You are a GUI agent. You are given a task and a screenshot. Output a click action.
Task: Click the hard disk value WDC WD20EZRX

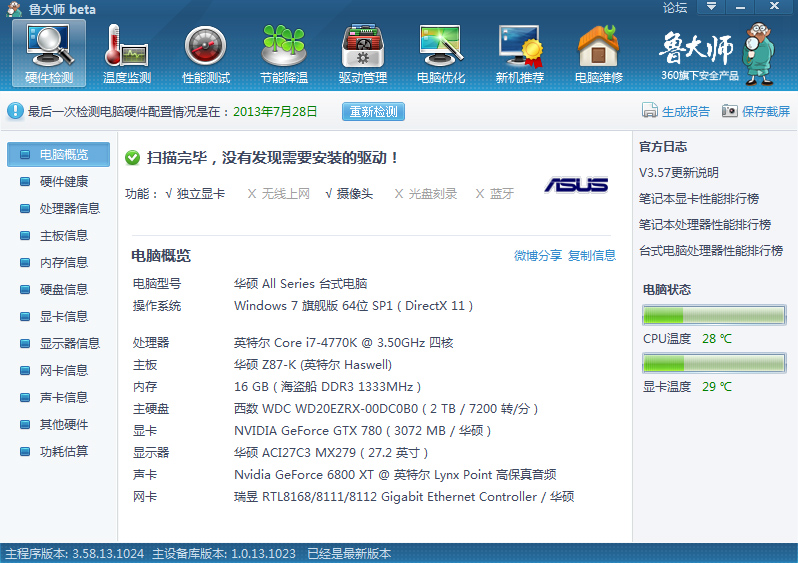386,408
